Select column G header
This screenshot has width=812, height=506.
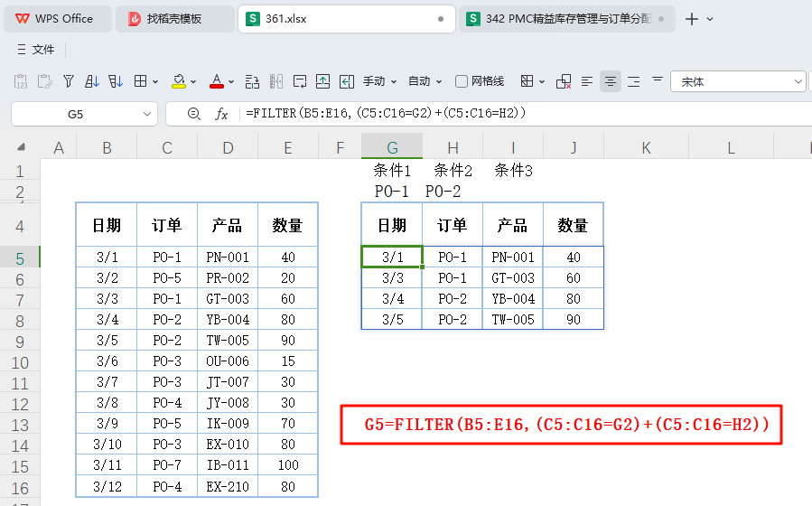point(392,147)
